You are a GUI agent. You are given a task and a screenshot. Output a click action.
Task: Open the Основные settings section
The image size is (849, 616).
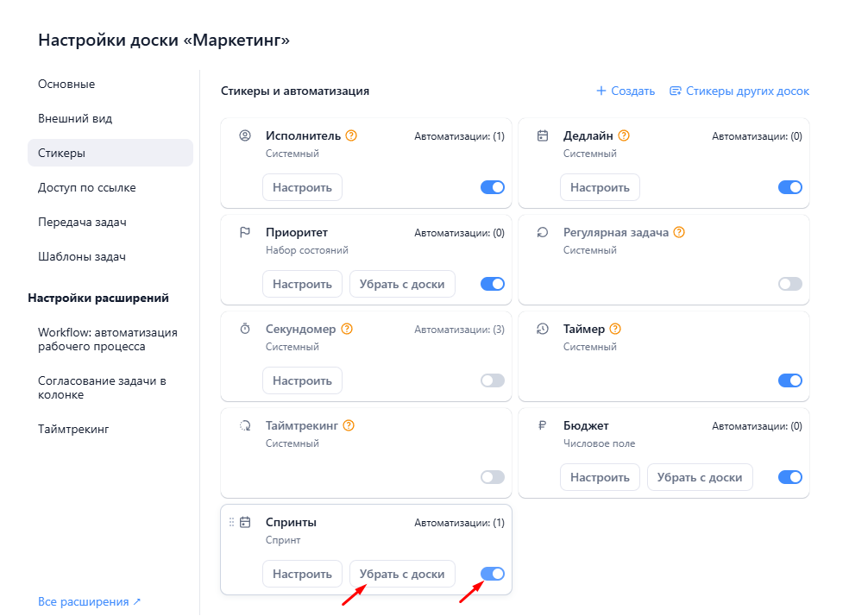pyautogui.click(x=66, y=84)
